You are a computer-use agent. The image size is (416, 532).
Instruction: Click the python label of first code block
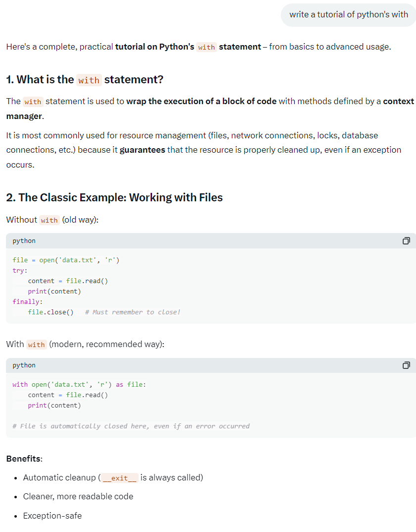(24, 241)
